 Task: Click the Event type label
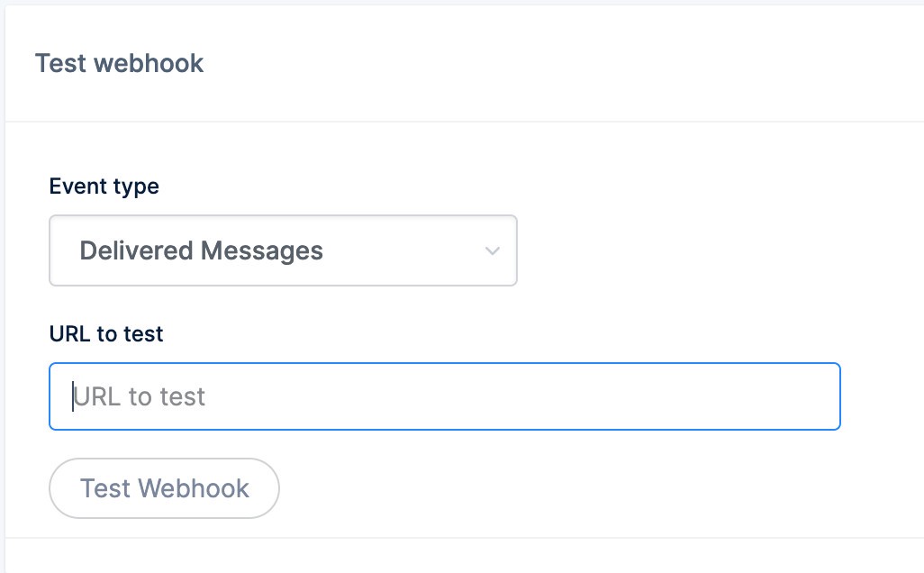[x=104, y=186]
